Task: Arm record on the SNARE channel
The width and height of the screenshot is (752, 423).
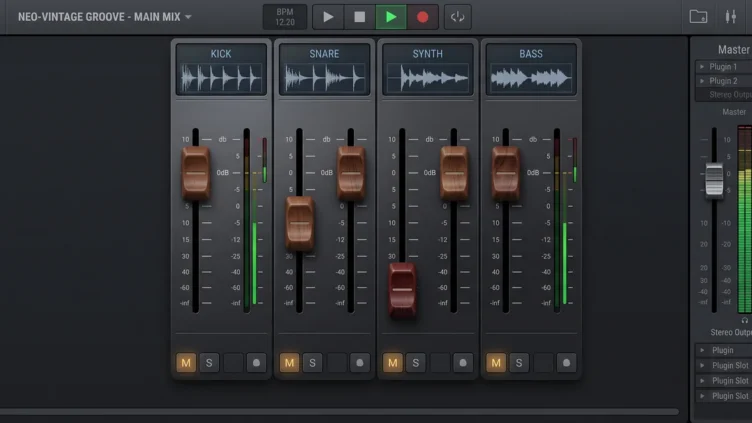Action: [360, 363]
